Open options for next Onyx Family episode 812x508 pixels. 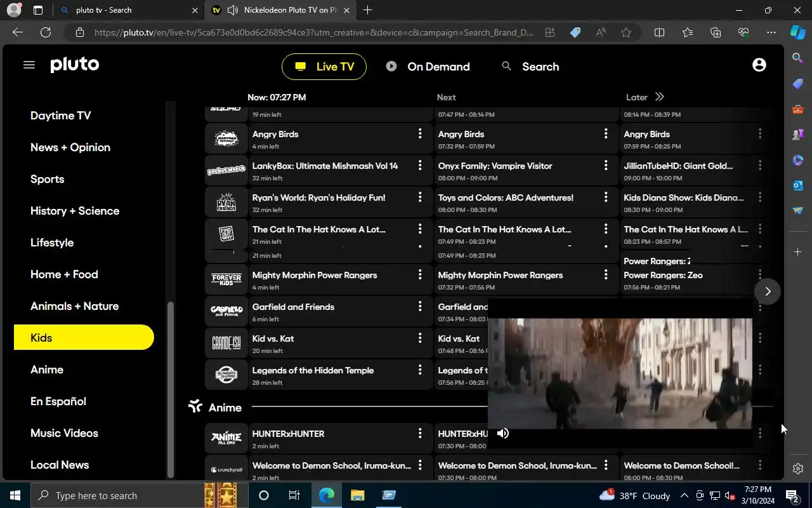point(605,165)
